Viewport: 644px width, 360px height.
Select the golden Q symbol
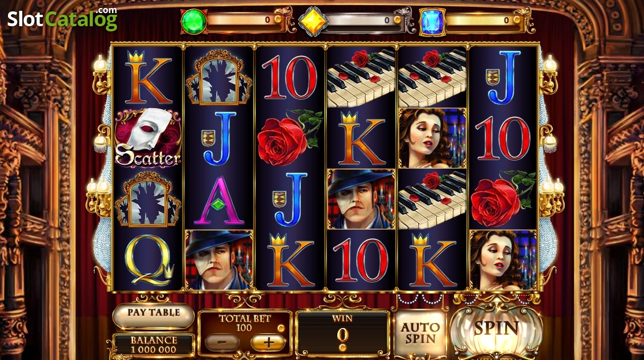point(148,260)
